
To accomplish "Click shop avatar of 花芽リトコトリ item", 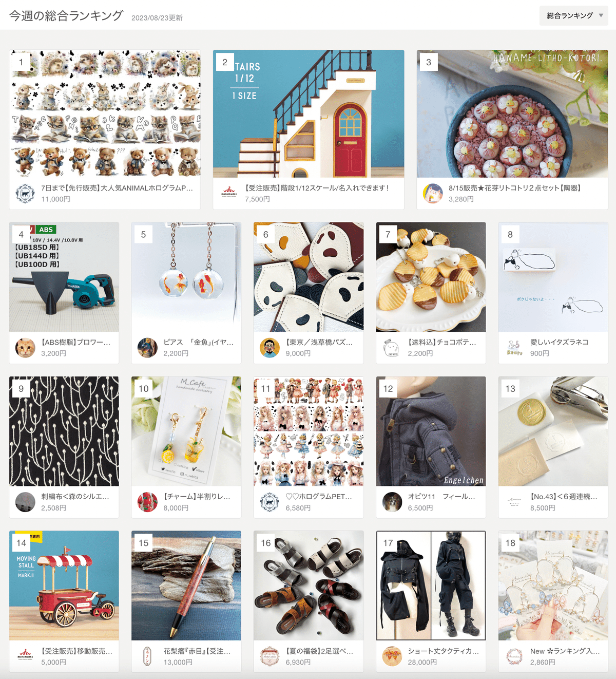I will [x=433, y=194].
